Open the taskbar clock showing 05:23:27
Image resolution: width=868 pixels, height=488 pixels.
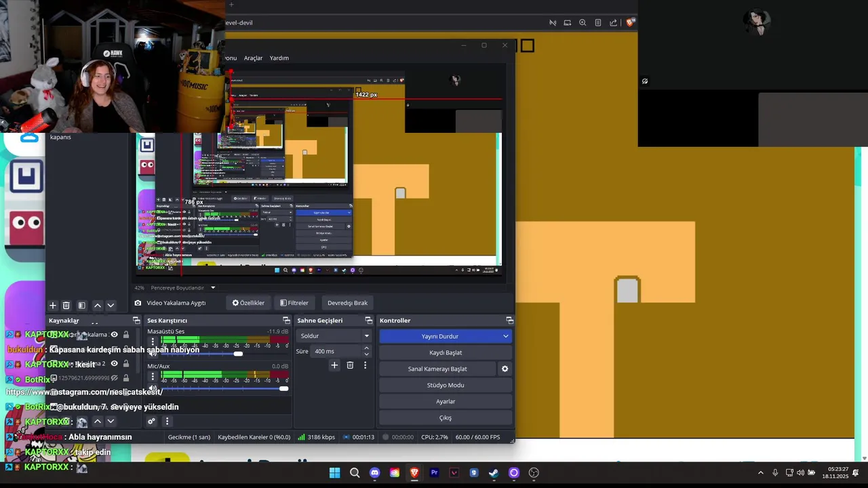click(835, 472)
